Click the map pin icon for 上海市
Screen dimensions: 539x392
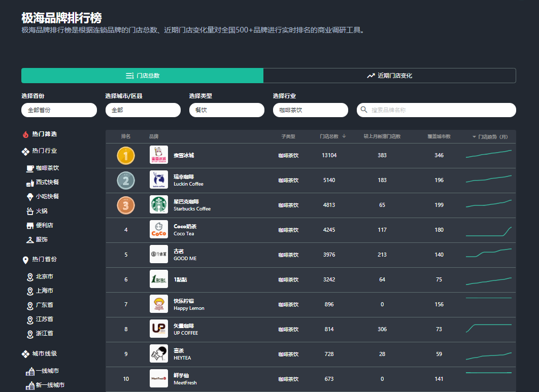(x=30, y=291)
